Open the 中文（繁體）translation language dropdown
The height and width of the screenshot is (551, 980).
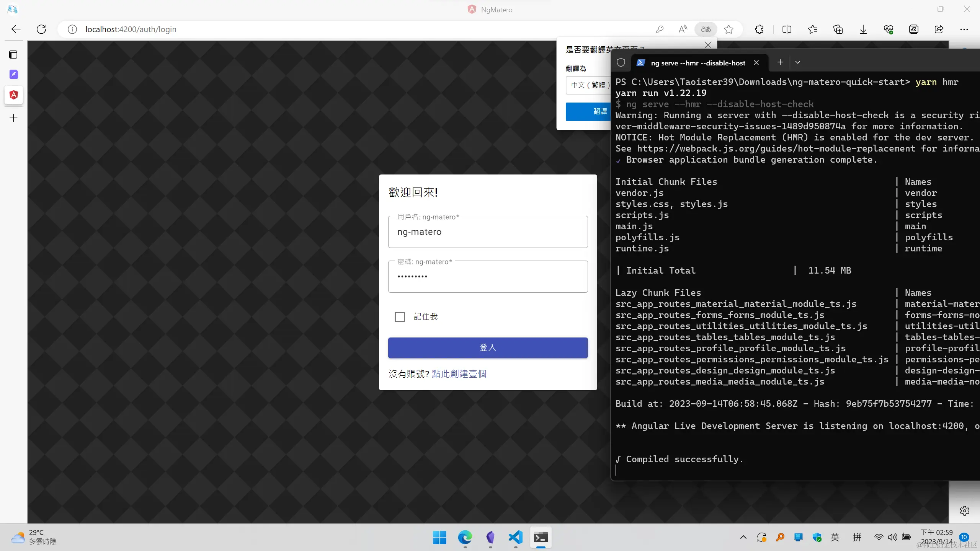(588, 85)
